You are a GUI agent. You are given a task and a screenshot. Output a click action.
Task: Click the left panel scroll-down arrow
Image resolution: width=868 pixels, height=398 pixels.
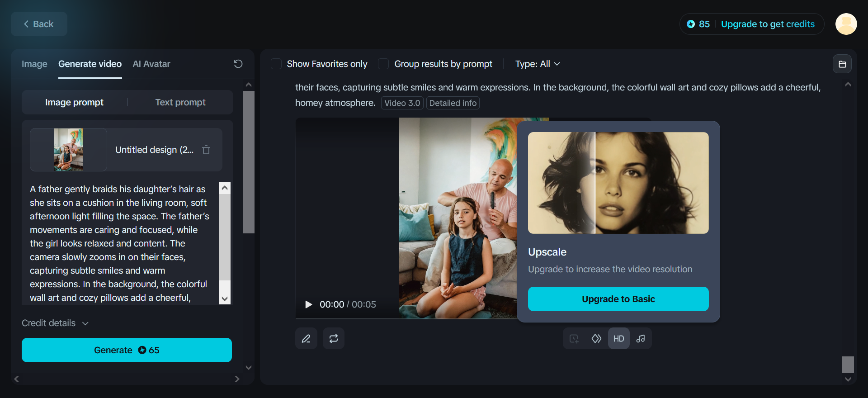pos(249,368)
